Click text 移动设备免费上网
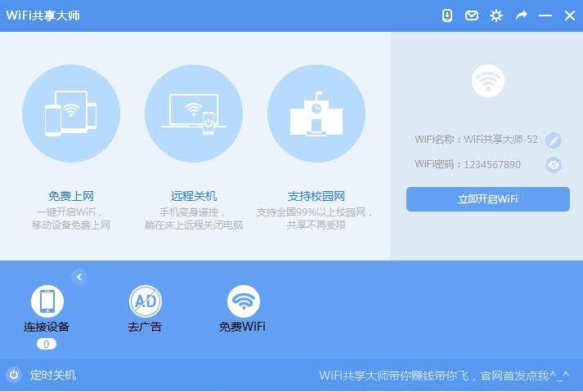The width and height of the screenshot is (583, 392). point(71,225)
